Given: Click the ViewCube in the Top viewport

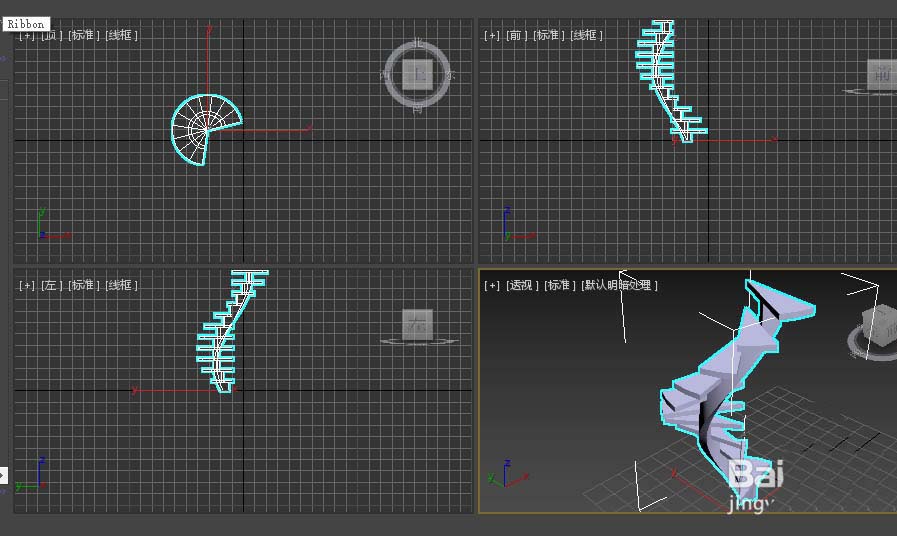Looking at the screenshot, I should pos(419,75).
